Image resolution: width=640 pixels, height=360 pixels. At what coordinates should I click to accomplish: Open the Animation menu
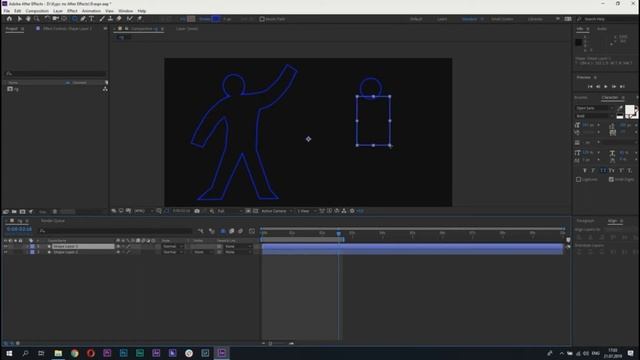(91, 11)
